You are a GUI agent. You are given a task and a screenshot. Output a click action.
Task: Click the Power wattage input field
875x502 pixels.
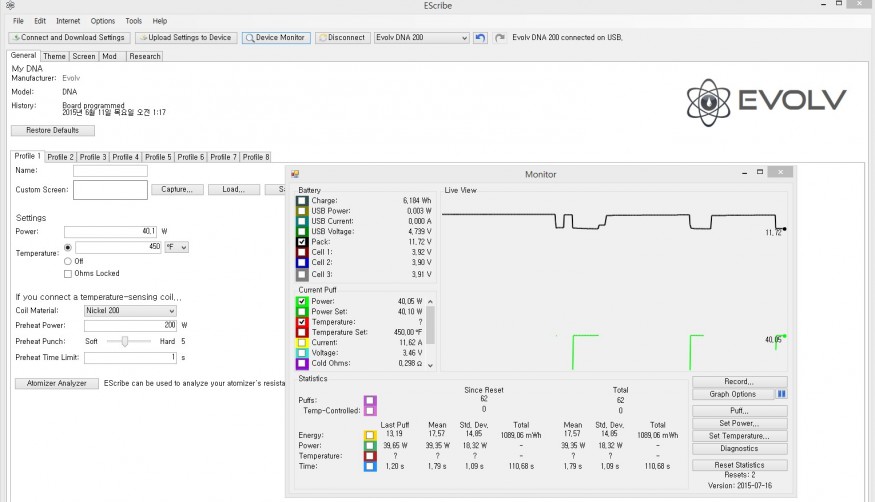point(110,231)
